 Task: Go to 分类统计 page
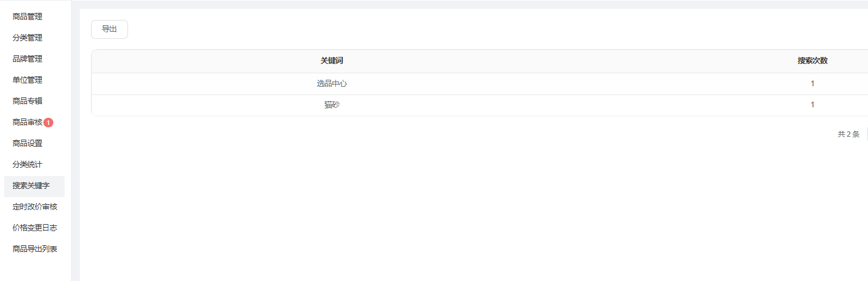tap(28, 164)
